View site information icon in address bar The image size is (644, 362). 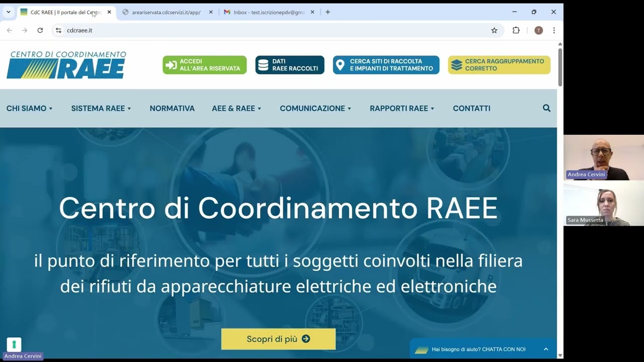click(58, 30)
